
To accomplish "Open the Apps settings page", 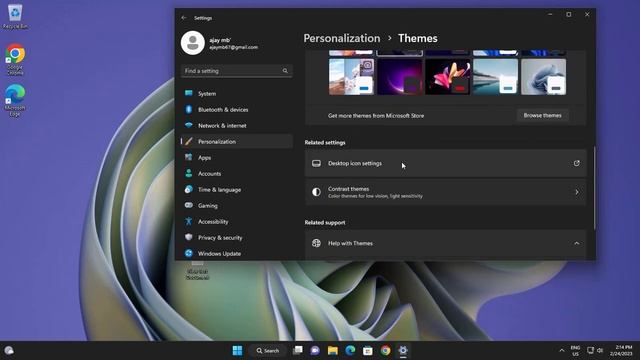I will (x=236, y=158).
